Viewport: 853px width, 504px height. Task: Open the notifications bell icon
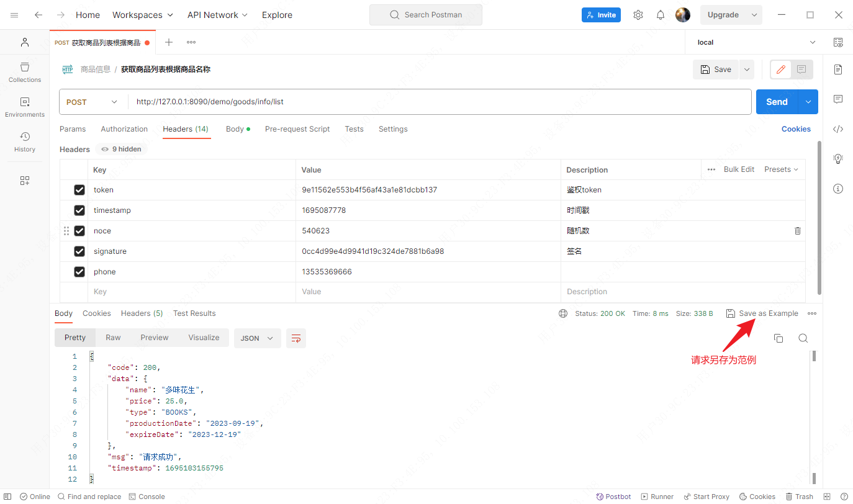click(x=661, y=15)
